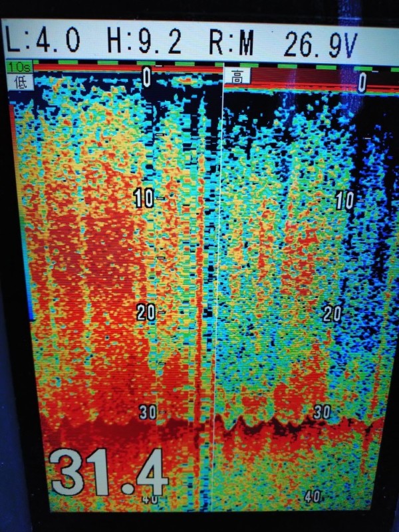Click the 40 depth marker on right panel
Image resolution: width=399 pixels, height=532 pixels.
tap(313, 495)
